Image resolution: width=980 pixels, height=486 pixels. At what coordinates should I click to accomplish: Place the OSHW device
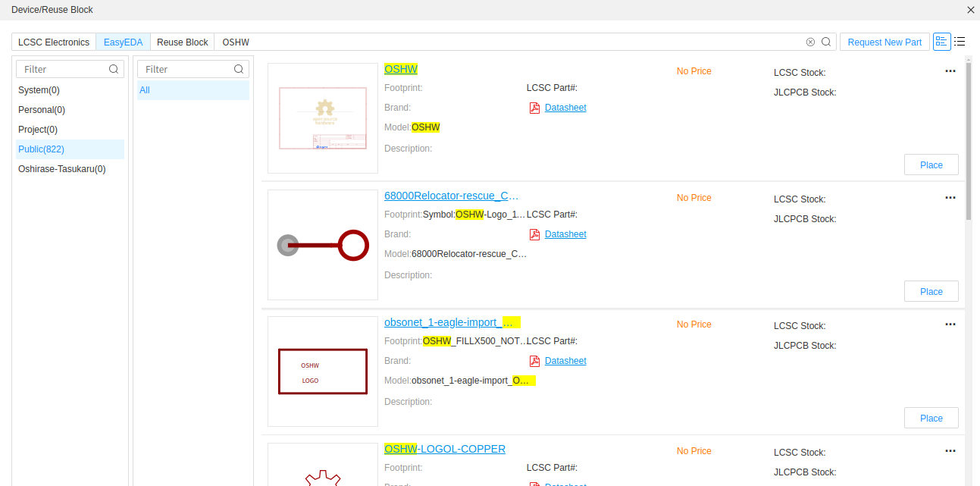click(x=931, y=165)
